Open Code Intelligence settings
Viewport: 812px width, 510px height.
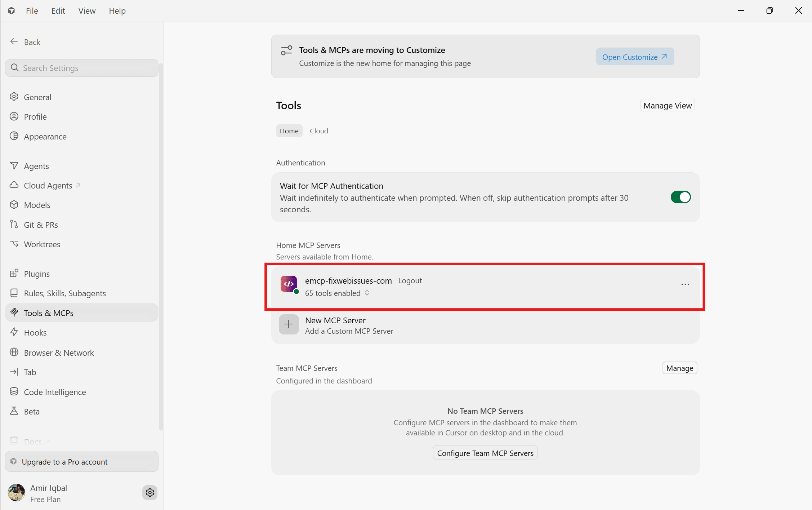pos(82,392)
